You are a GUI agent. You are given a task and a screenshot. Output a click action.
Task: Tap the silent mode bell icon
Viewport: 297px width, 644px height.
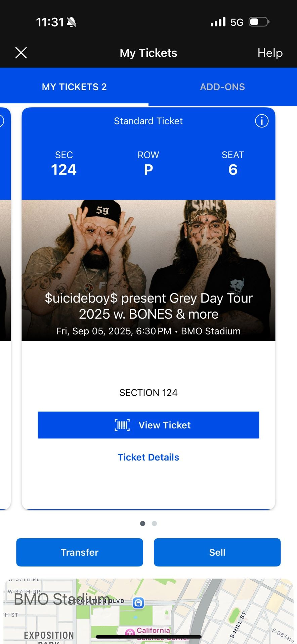72,22
